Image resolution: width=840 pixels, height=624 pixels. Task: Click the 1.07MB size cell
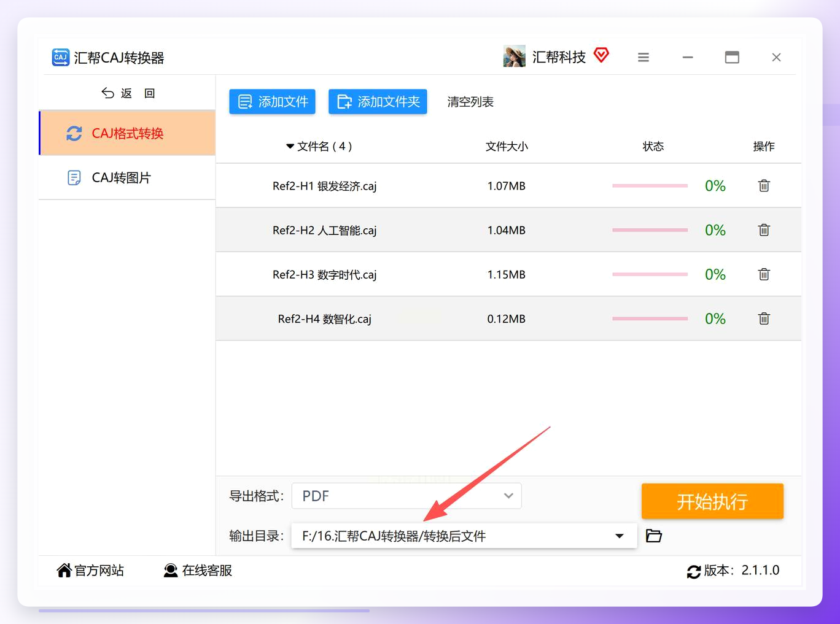507,186
